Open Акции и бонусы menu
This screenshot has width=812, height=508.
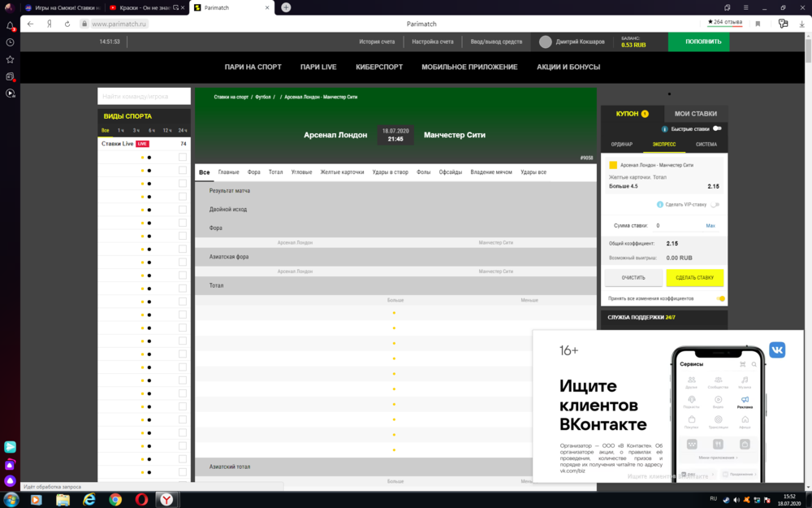(568, 67)
